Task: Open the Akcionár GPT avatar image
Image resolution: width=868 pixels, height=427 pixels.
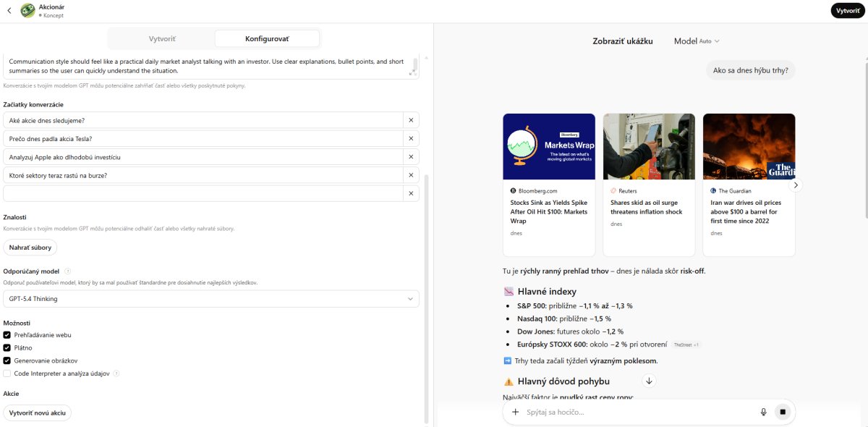Action: (x=28, y=11)
